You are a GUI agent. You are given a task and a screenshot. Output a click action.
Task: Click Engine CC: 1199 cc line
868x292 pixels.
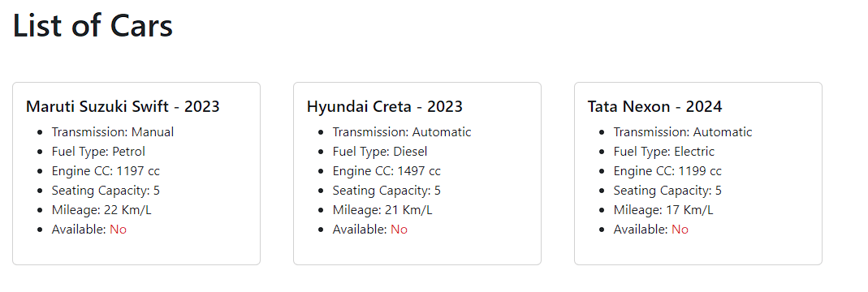(667, 171)
